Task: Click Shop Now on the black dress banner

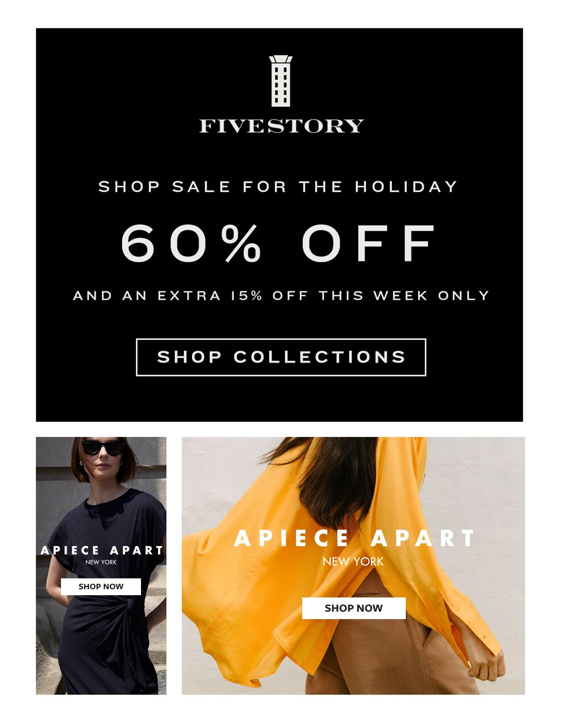Action: (x=101, y=587)
